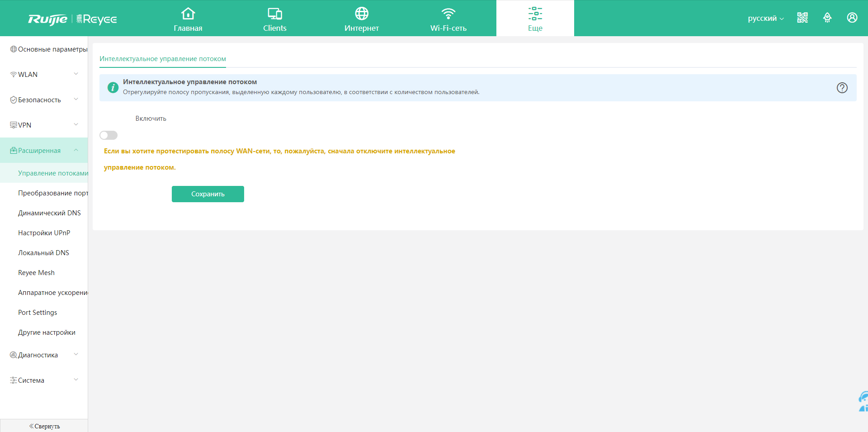This screenshot has width=868, height=432.
Task: Toggle the Включить flow control switch
Action: (x=108, y=135)
